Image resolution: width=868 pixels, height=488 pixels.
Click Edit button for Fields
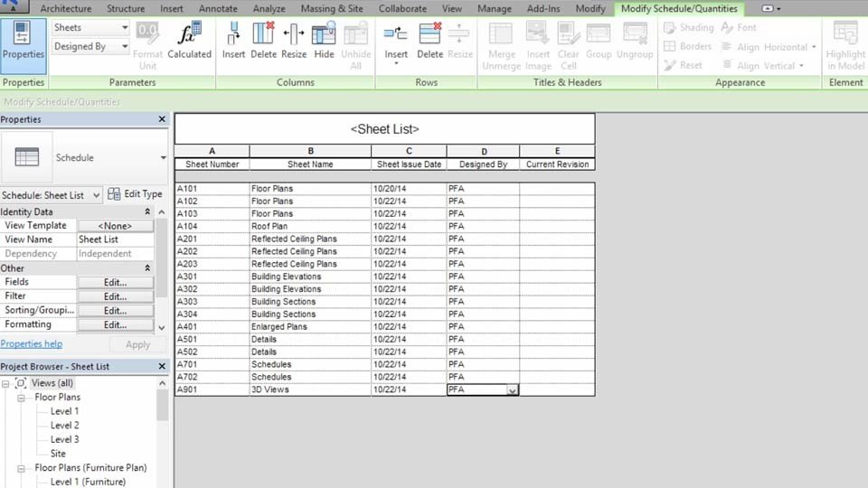point(115,282)
